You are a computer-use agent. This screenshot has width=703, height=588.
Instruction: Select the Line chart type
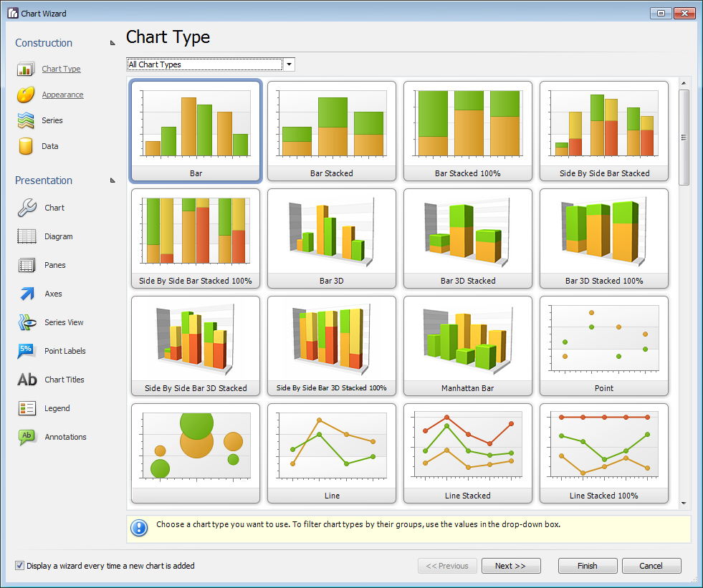point(332,453)
